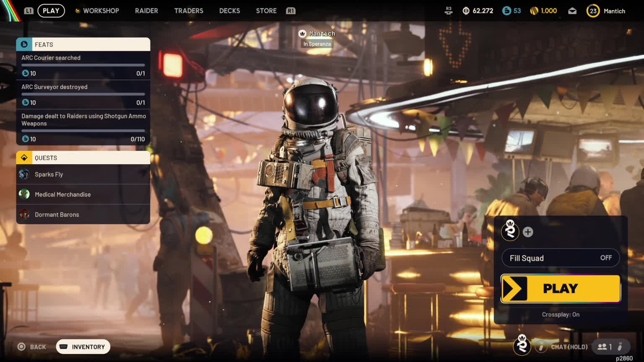
Task: Click the level 23 badge
Action: pyautogui.click(x=593, y=11)
